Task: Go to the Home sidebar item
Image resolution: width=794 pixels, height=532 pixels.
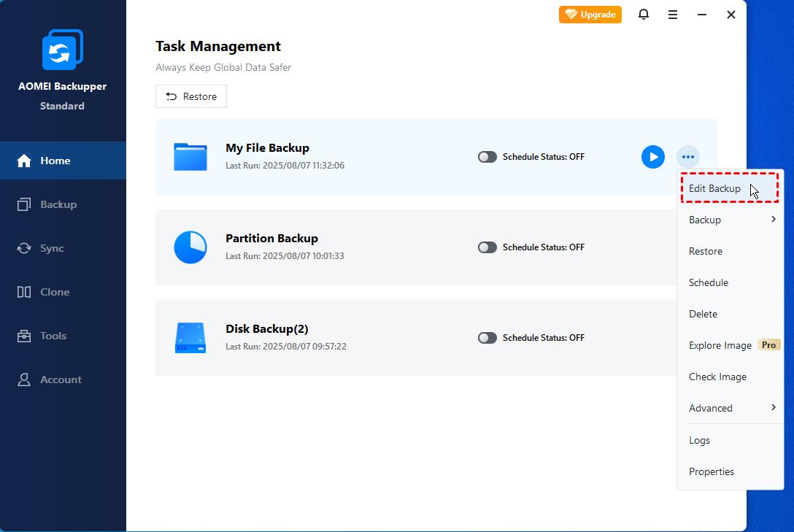Action: click(x=63, y=161)
